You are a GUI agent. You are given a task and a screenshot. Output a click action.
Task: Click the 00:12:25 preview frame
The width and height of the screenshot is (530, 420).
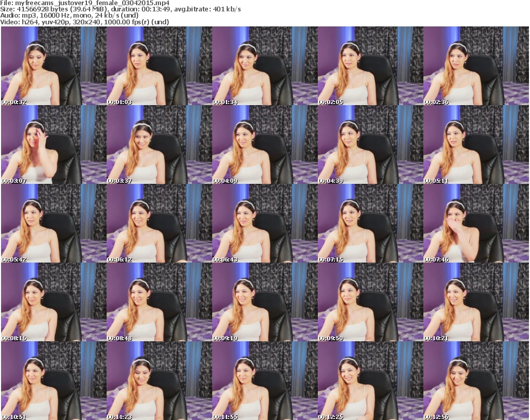[x=370, y=381]
